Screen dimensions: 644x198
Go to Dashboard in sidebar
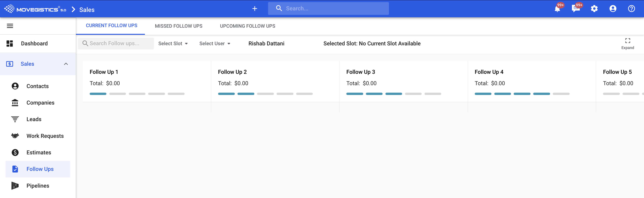pos(34,44)
